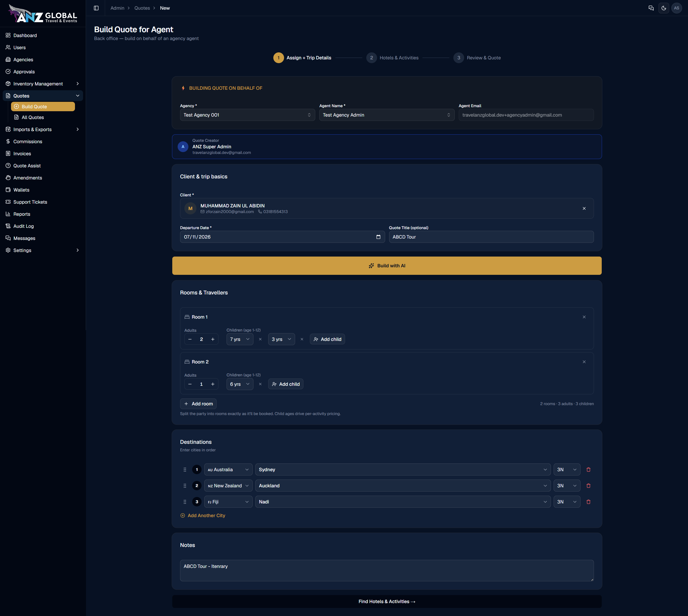Open Commissions from the sidebar

(28, 142)
